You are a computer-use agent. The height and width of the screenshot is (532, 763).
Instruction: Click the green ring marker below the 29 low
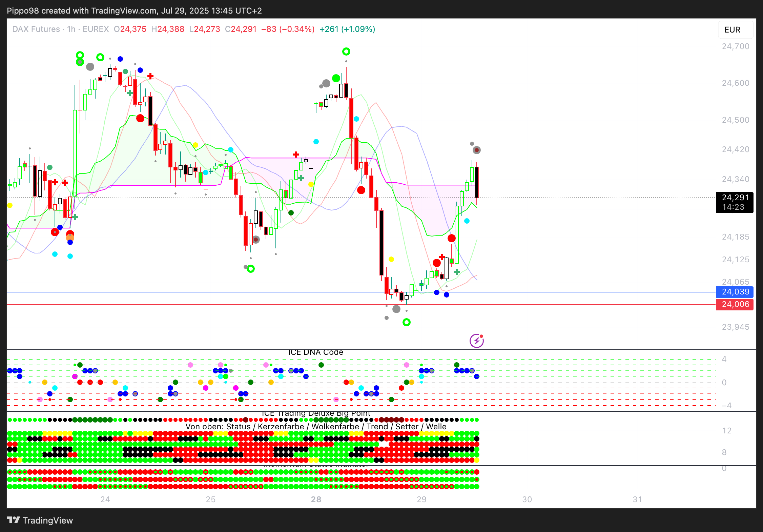406,322
